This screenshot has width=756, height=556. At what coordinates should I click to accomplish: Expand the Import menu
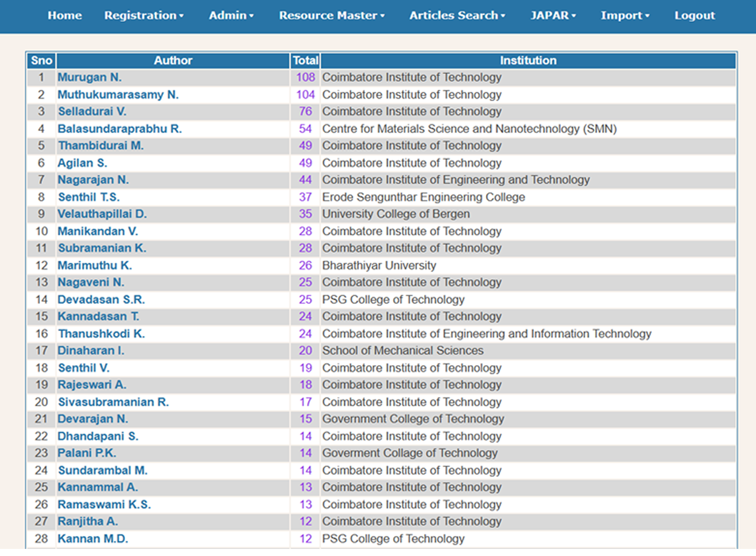(625, 16)
